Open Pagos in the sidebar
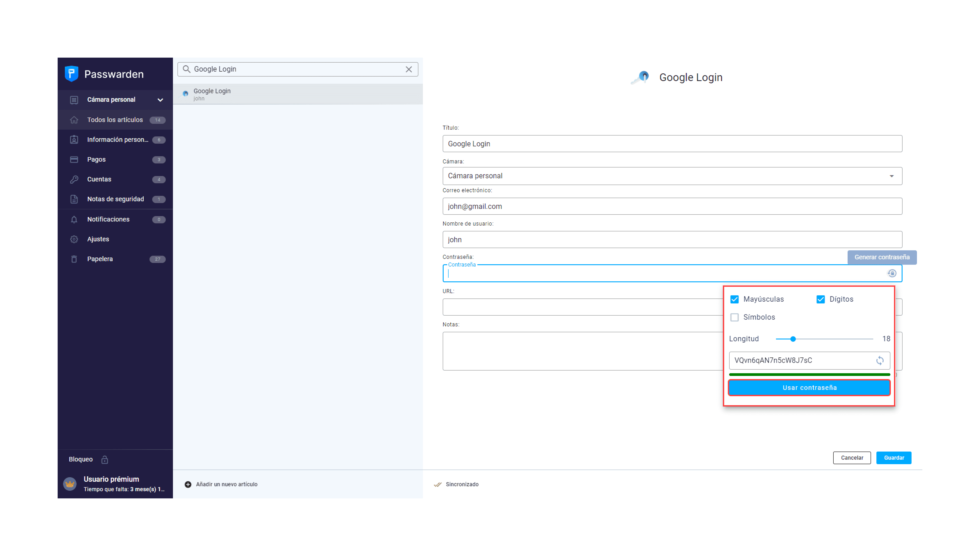This screenshot has width=980, height=556. pyautogui.click(x=96, y=159)
